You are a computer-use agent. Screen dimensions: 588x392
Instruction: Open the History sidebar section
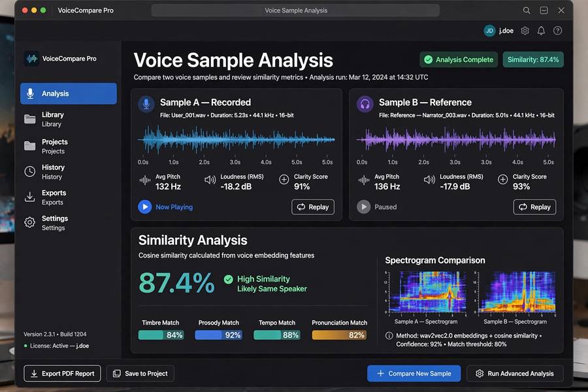69,172
